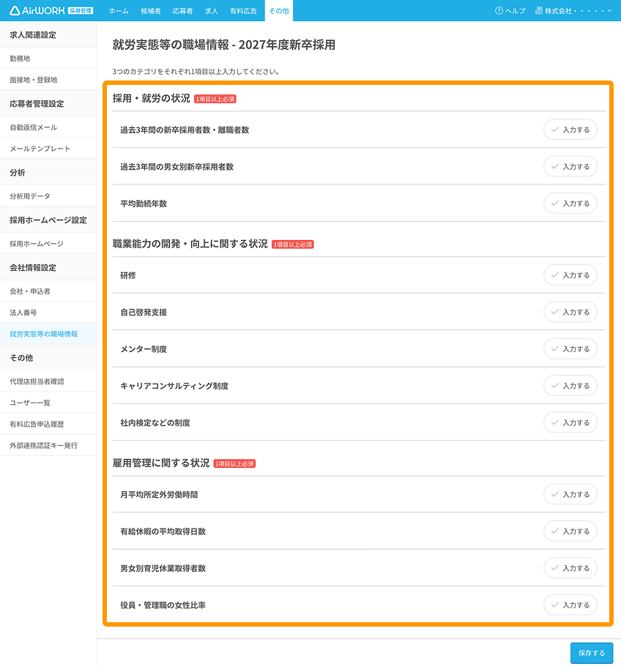This screenshot has width=621, height=672.
Task: Click 入力する for メンター制度
Action: [x=570, y=349]
